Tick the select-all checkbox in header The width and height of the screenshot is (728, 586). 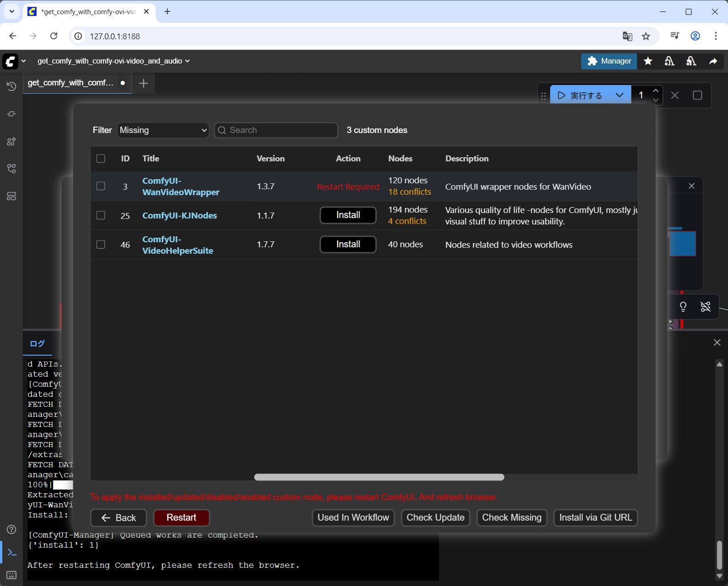click(x=101, y=159)
